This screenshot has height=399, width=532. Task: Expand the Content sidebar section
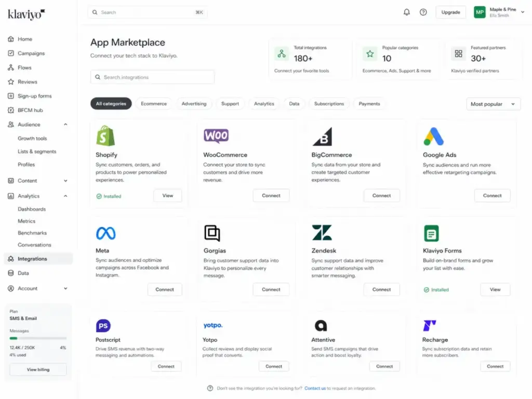coord(65,181)
